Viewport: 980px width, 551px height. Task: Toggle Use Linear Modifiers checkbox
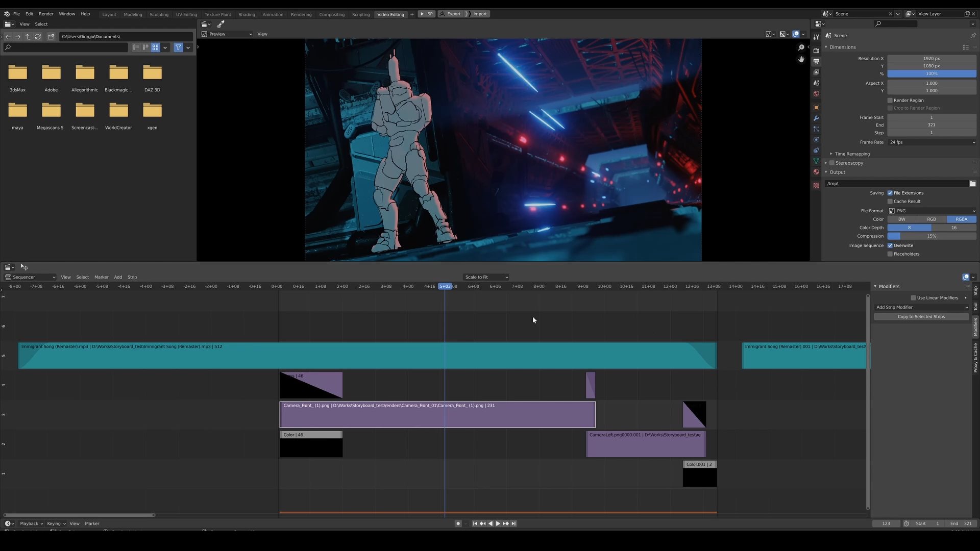(x=913, y=298)
